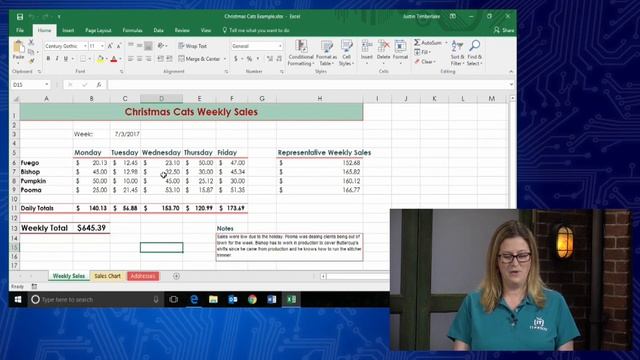Click Merge & Center
The width and height of the screenshot is (640, 360).
click(199, 59)
